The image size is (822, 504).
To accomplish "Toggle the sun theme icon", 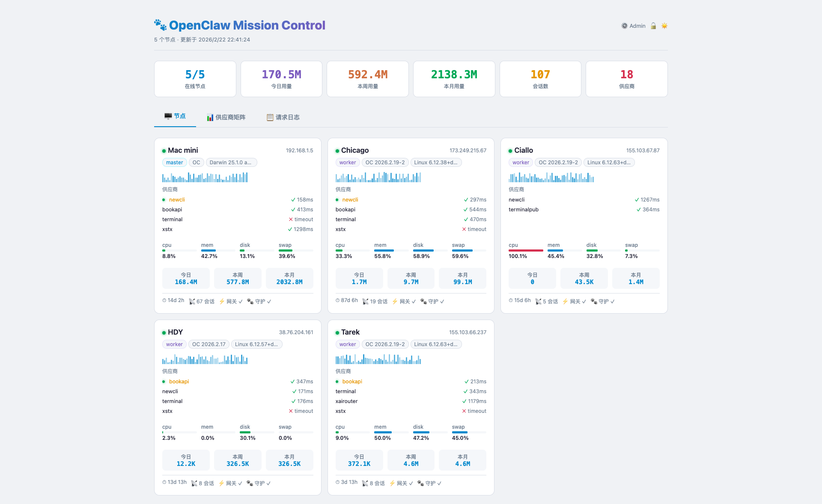I will [664, 26].
